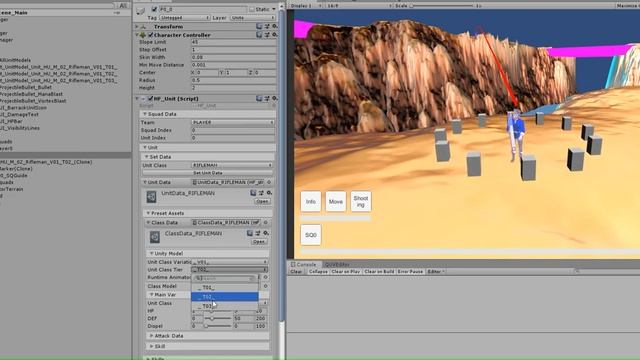Open Transform component help icon
The height and width of the screenshot is (360, 640).
tap(259, 26)
